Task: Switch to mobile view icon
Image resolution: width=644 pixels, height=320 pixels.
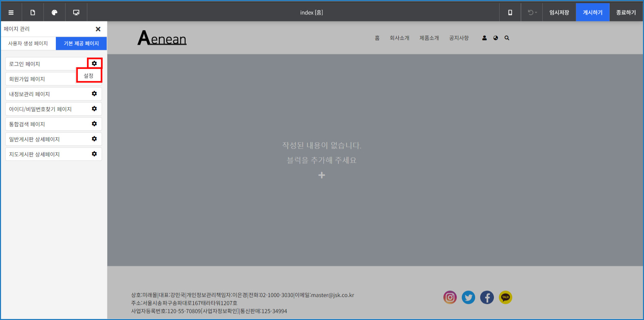Action: pyautogui.click(x=510, y=12)
